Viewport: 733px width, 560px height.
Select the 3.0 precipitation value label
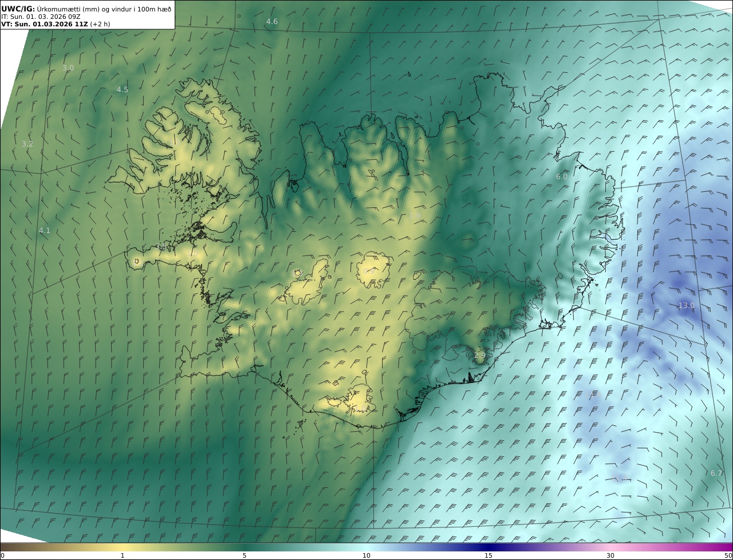(x=68, y=68)
